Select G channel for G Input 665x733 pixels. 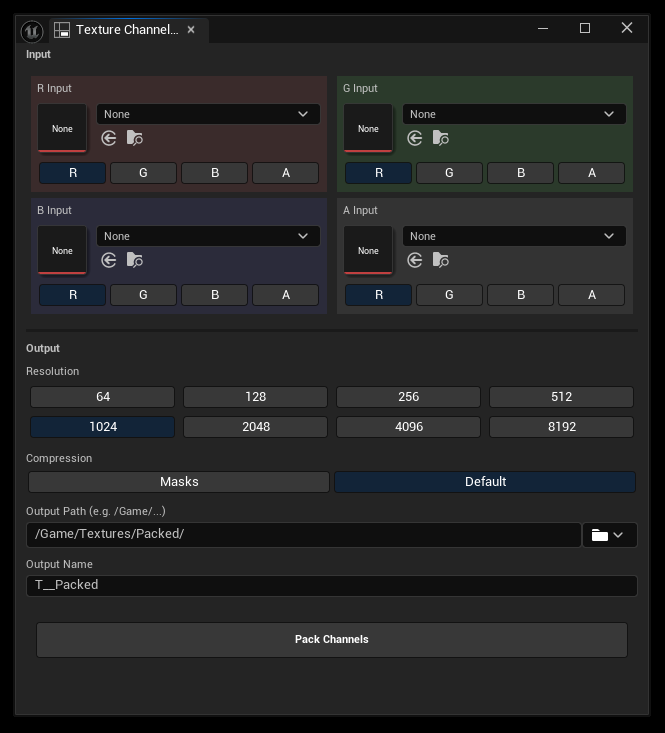click(450, 173)
